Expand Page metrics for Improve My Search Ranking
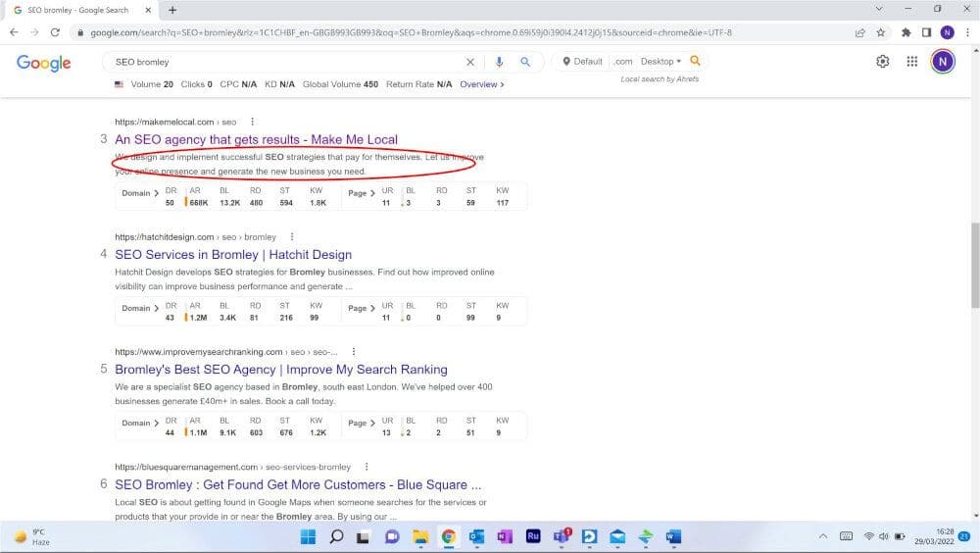Image resolution: width=980 pixels, height=553 pixels. 362,424
